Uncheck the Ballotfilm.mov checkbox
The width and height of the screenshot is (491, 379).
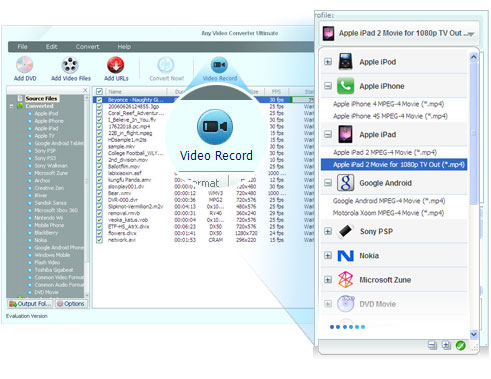tap(99, 166)
